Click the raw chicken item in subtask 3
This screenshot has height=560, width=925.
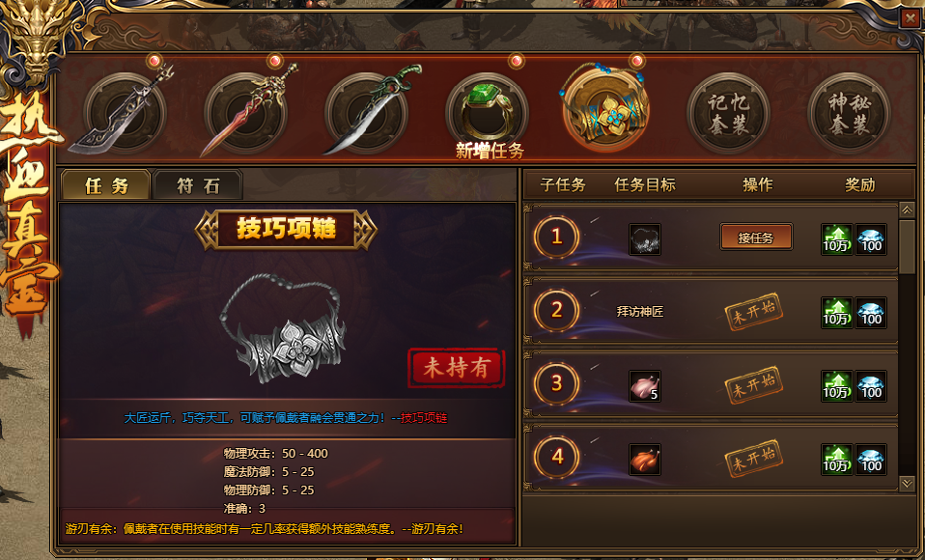pyautogui.click(x=645, y=386)
